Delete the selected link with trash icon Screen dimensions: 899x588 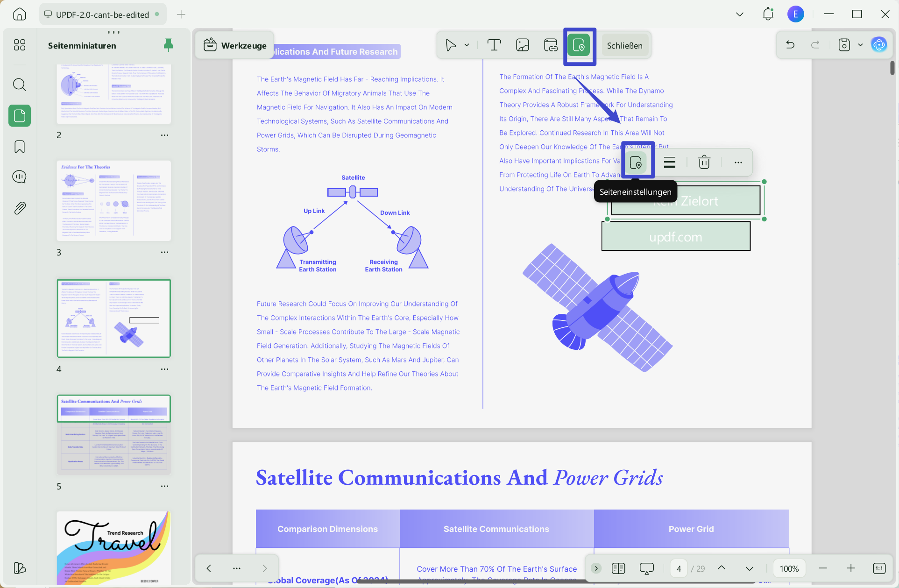click(x=704, y=163)
